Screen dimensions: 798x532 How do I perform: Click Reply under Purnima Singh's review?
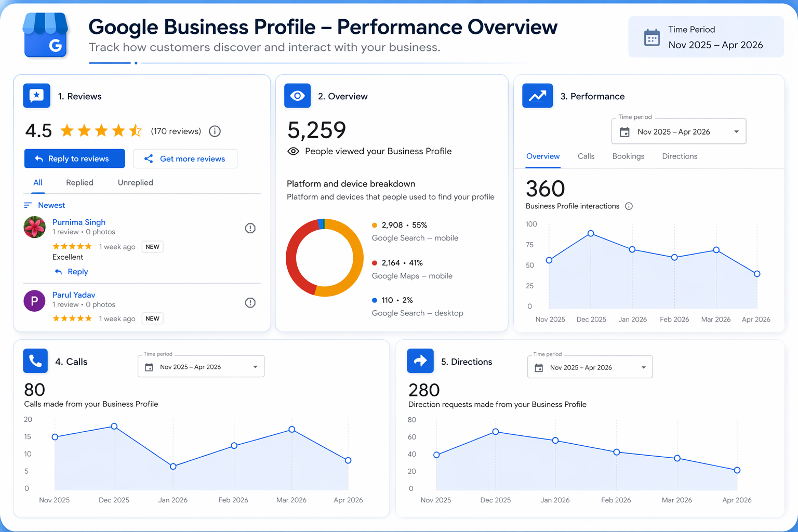pos(72,272)
